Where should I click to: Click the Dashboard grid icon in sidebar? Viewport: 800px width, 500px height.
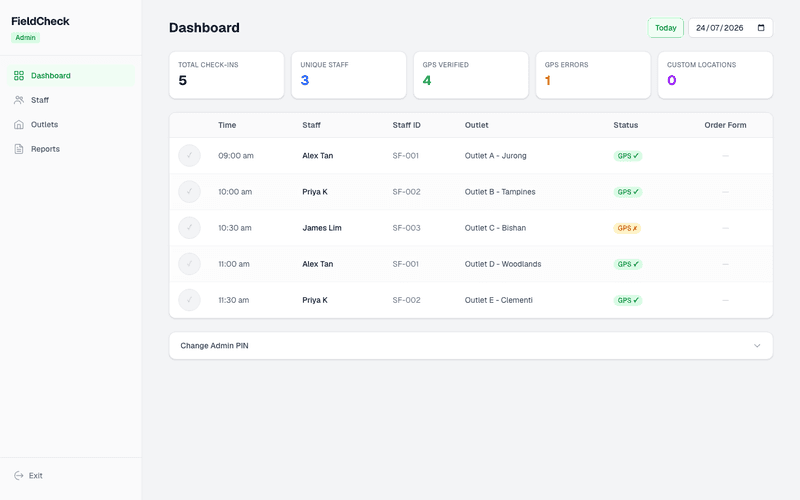pos(19,76)
